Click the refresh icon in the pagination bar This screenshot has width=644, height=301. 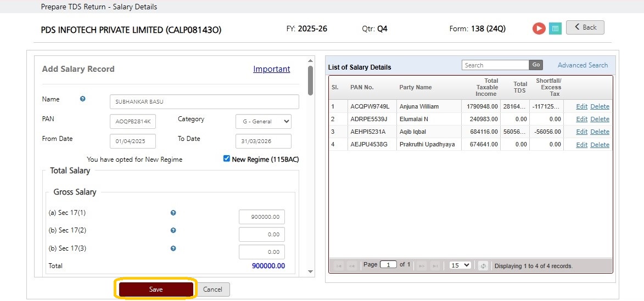click(x=483, y=266)
